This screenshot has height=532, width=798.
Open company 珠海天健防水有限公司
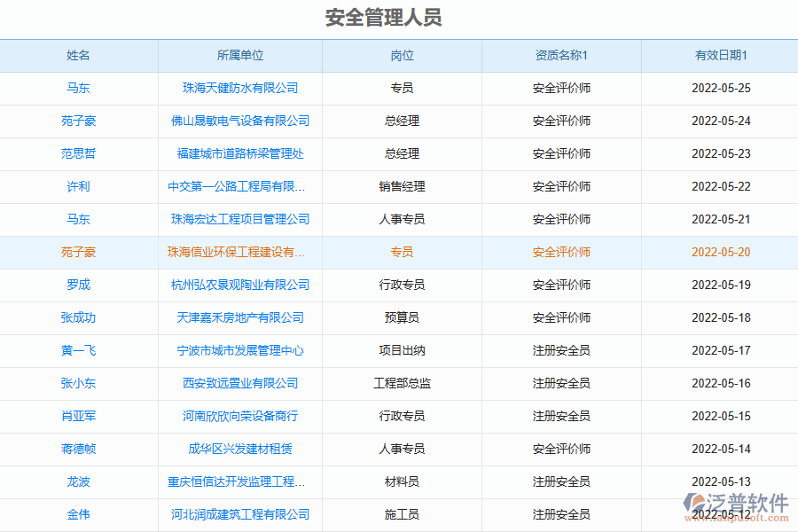[x=240, y=88]
